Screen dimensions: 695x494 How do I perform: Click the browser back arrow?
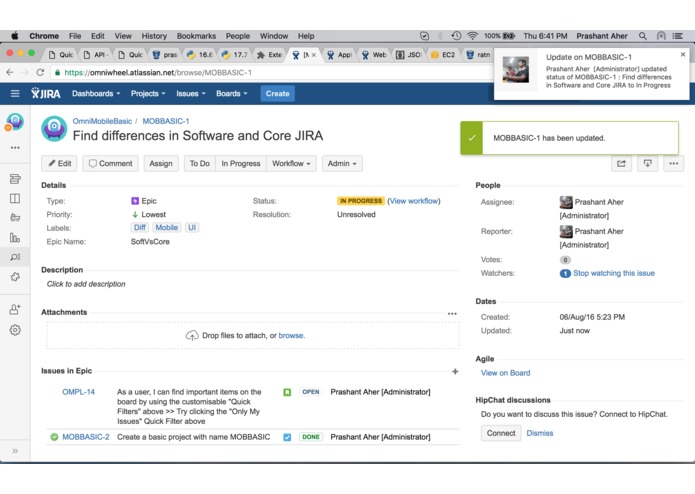pos(10,72)
